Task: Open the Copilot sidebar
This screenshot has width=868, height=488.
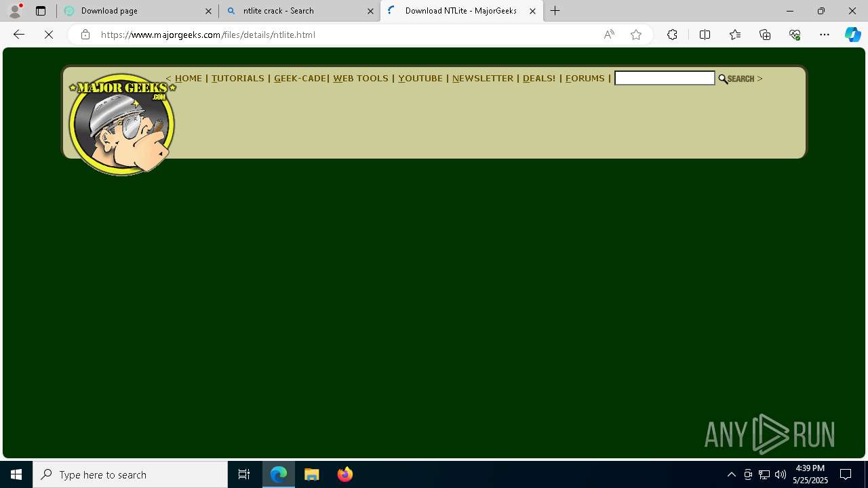Action: pos(852,35)
